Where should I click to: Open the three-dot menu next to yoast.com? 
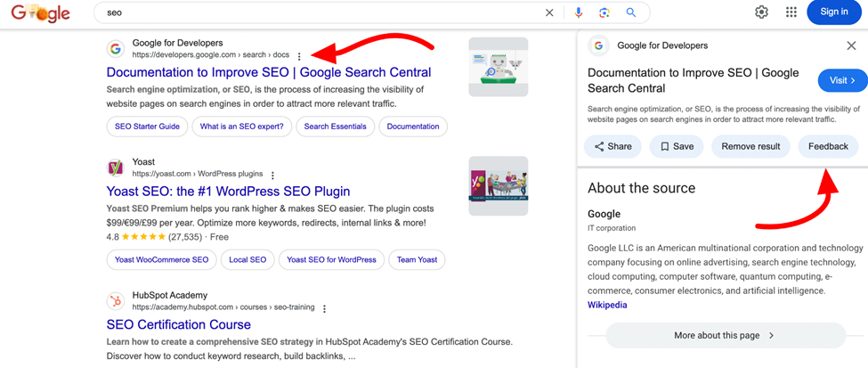pos(272,176)
